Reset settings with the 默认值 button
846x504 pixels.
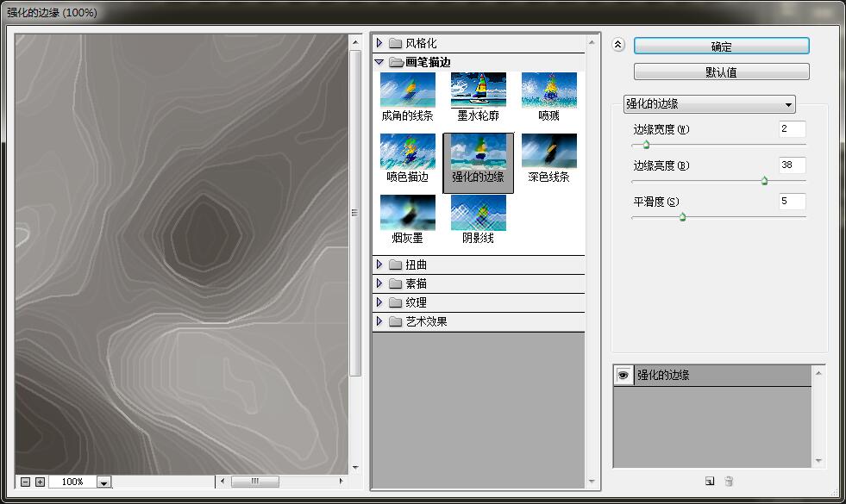(x=721, y=71)
